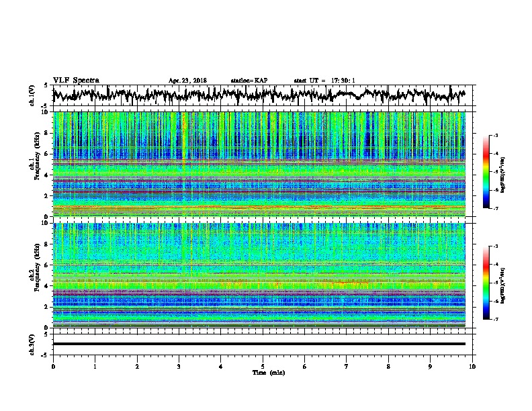The height and width of the screenshot is (411, 532).
Task: Click time axis tick label '5'
Action: pyautogui.click(x=263, y=367)
